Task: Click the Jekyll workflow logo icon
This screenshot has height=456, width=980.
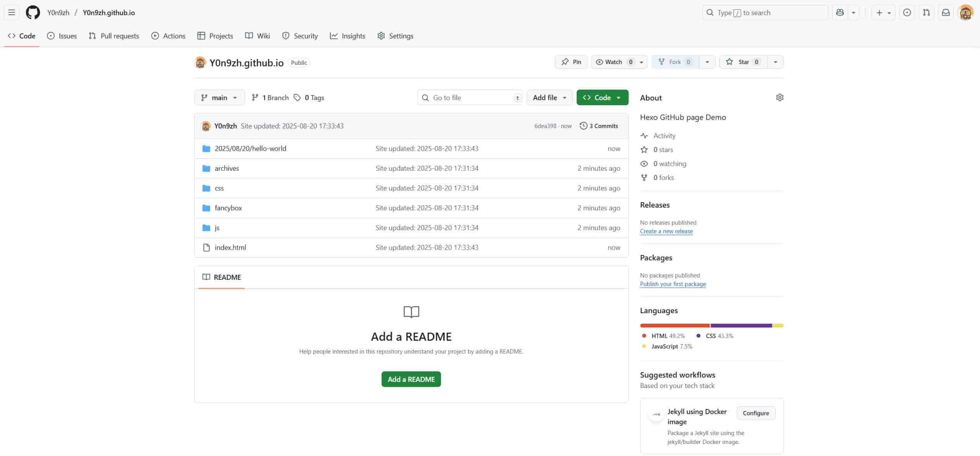Action: pyautogui.click(x=656, y=414)
